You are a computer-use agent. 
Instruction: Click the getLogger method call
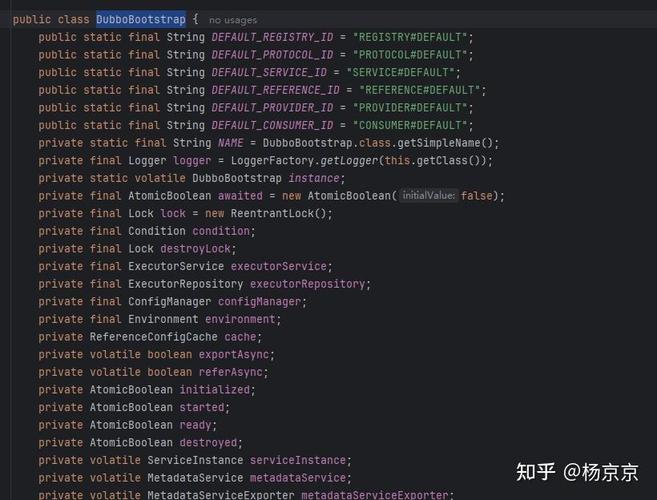(x=349, y=161)
